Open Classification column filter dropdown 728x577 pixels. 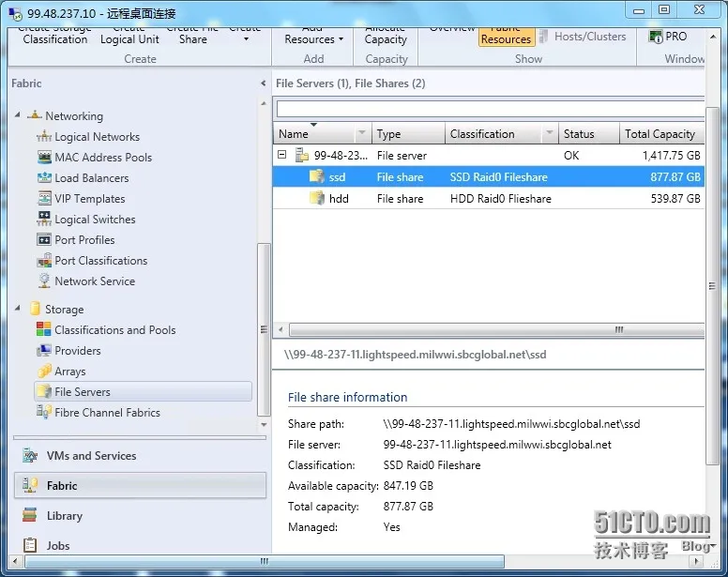[549, 133]
